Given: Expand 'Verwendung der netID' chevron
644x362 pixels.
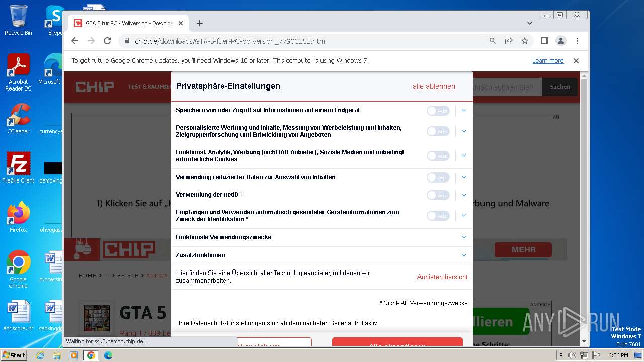Looking at the screenshot, I should click(464, 195).
